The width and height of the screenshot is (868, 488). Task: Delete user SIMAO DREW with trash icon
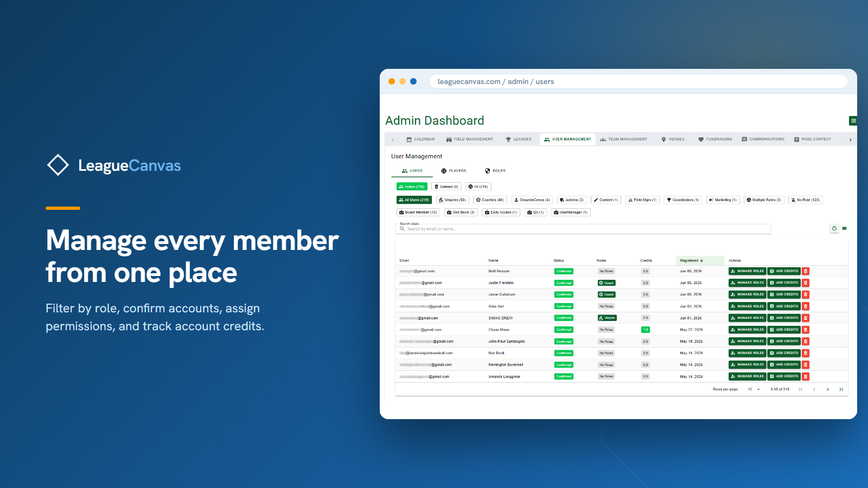[x=806, y=318]
